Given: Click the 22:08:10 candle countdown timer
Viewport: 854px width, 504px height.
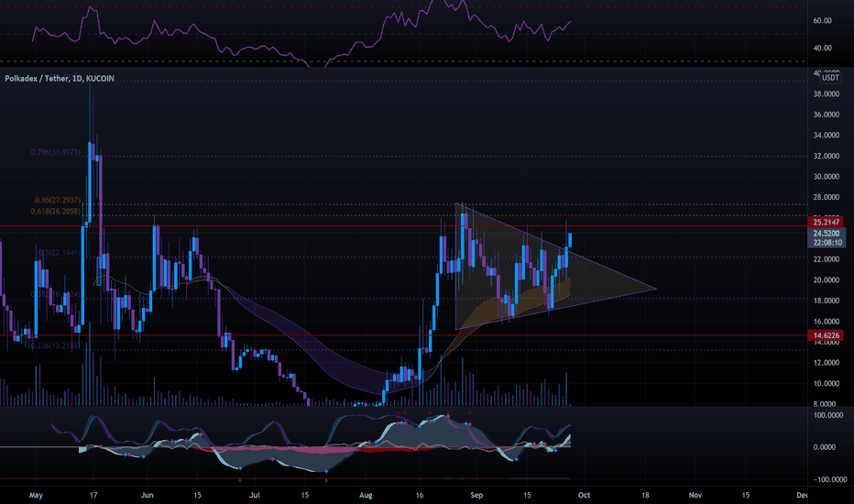Looking at the screenshot, I should (827, 243).
